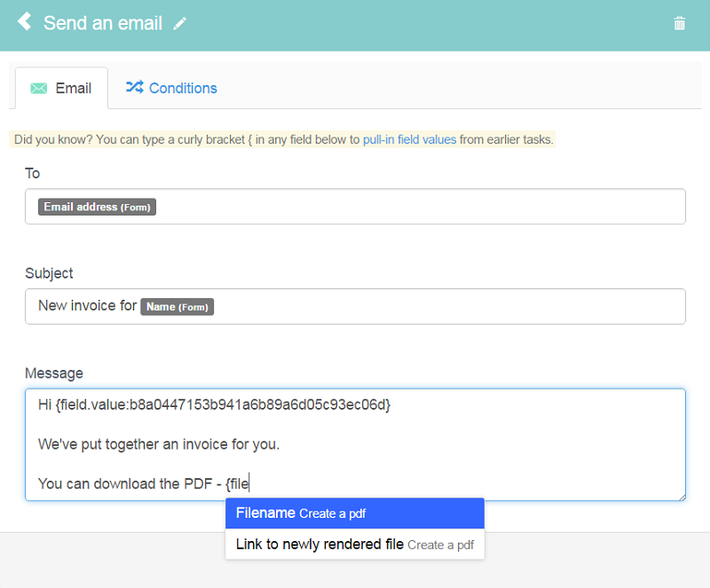Delete task using the trash icon
Viewport: 710px width, 588px height.
point(679,23)
